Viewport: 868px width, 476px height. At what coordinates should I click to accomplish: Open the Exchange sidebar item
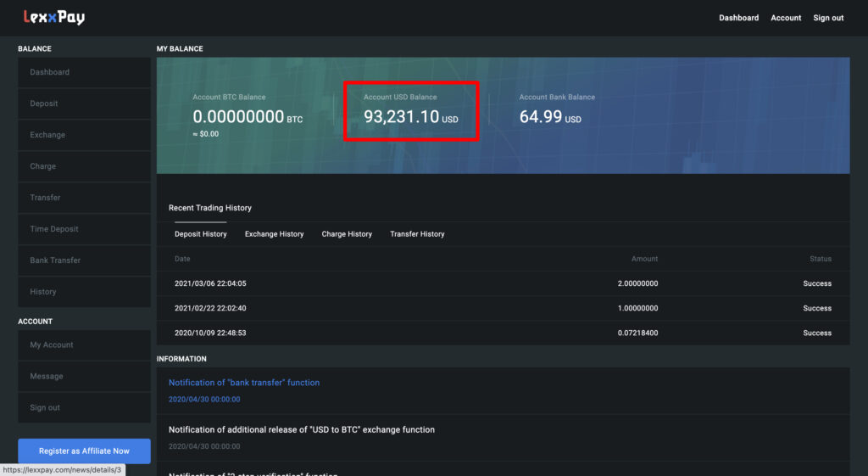point(84,135)
